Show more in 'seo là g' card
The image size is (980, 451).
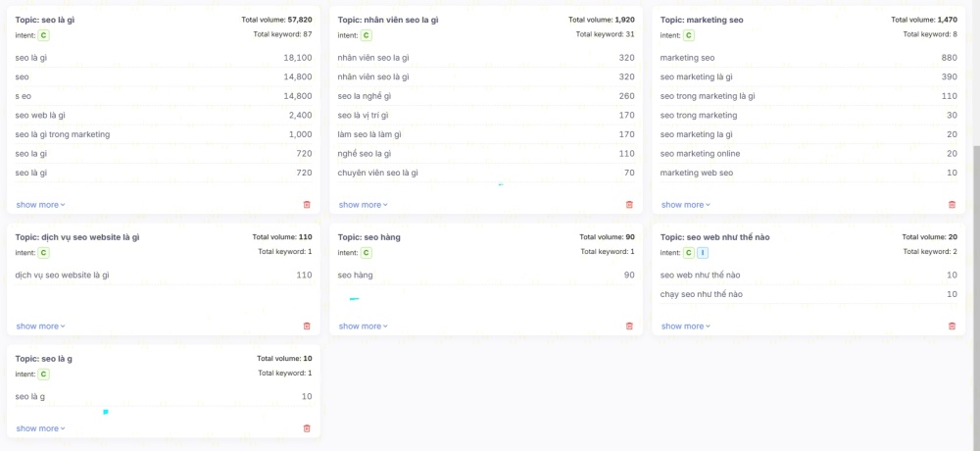(x=40, y=428)
